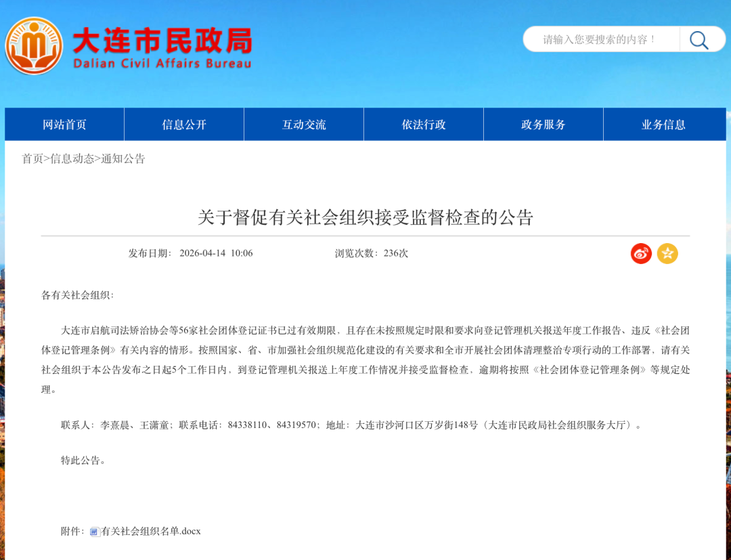Share via the yellow star QQ Zone icon
Image resolution: width=731 pixels, height=560 pixels.
pos(667,253)
